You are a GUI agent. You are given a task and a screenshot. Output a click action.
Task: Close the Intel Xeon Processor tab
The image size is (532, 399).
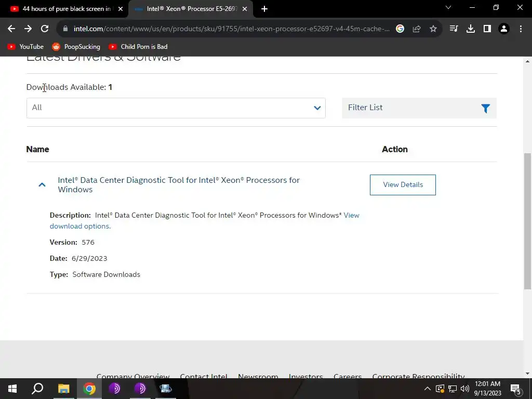point(245,9)
